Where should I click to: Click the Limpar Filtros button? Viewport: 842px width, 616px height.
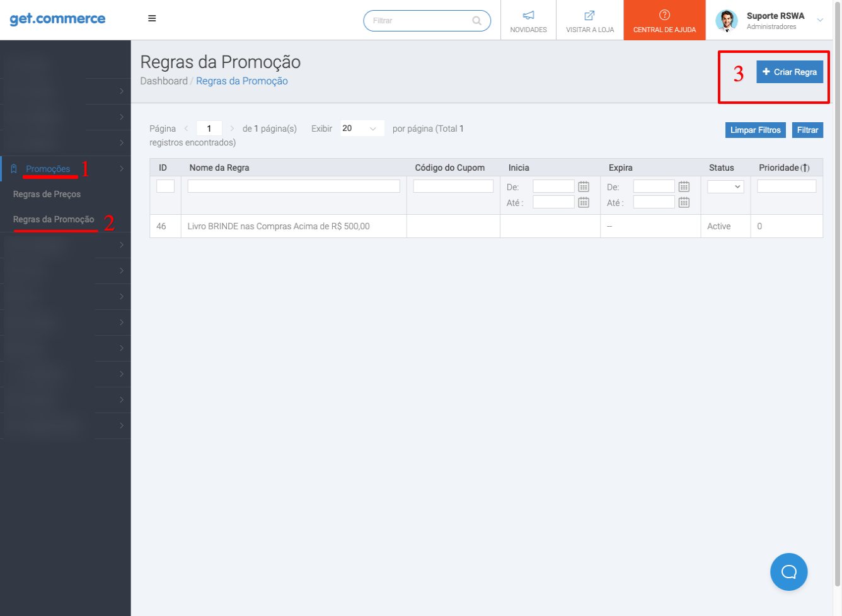coord(755,130)
